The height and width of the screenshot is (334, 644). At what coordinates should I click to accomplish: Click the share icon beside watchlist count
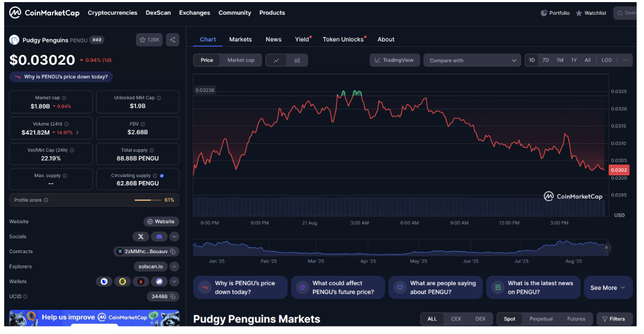[x=173, y=39]
